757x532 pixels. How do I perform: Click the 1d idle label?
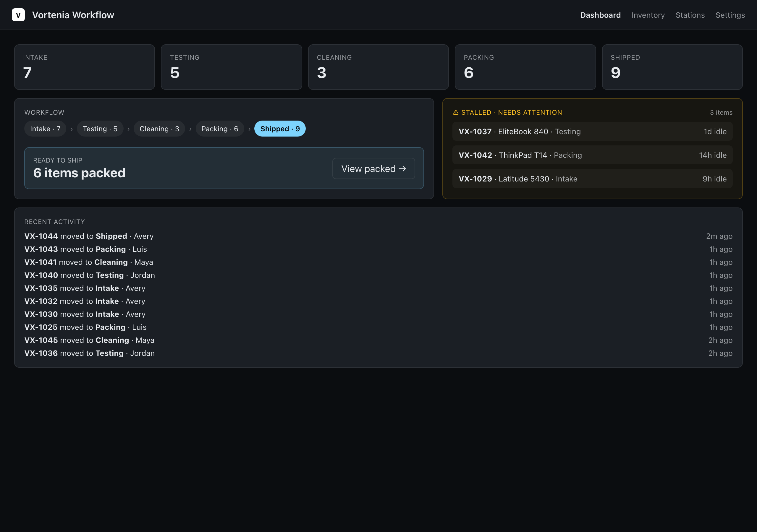coord(715,132)
